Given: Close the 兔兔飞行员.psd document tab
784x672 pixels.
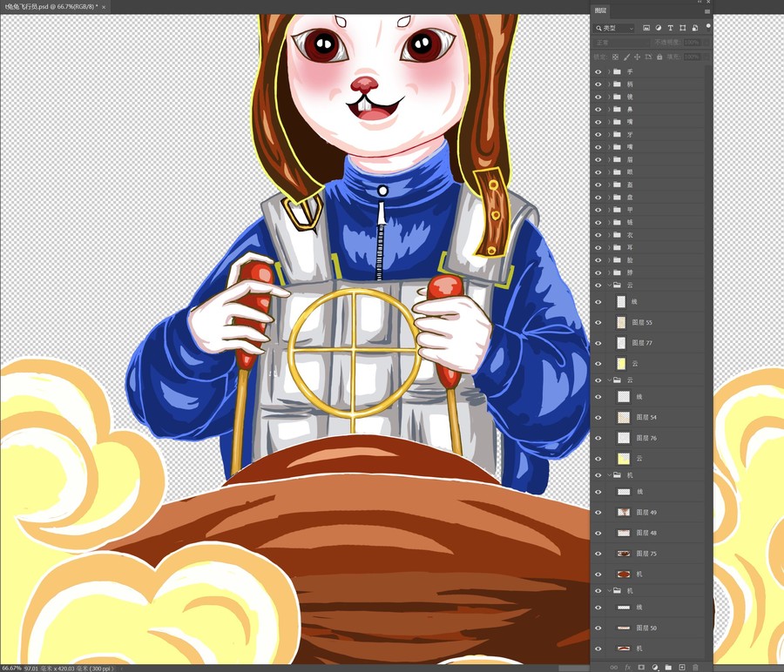Looking at the screenshot, I should [x=104, y=7].
